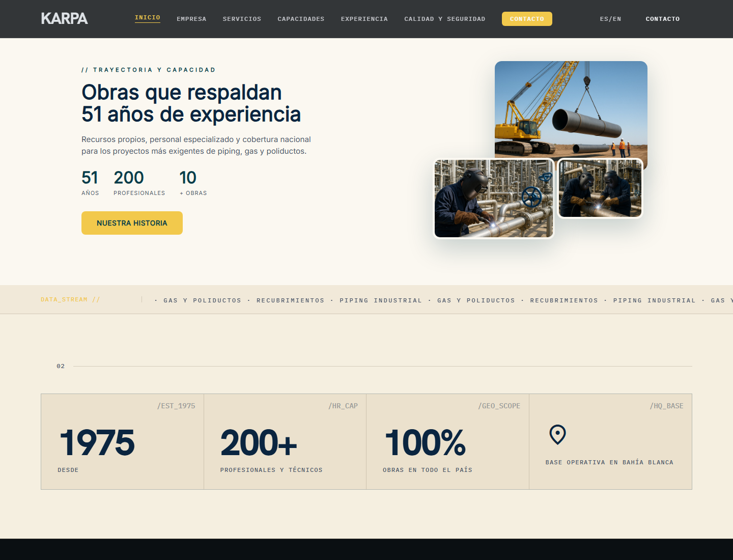Image resolution: width=733 pixels, height=560 pixels.
Task: Click the number 10 above OBRAS
Action: pyautogui.click(x=188, y=178)
